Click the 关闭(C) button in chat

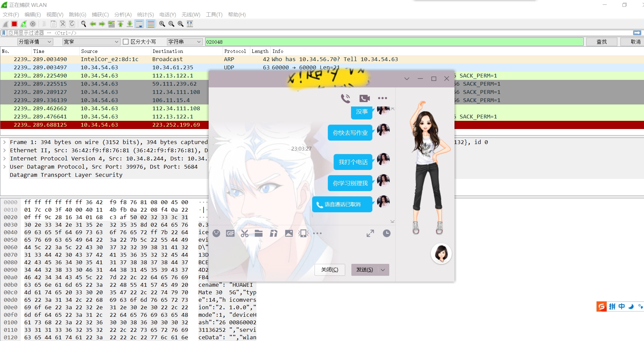330,270
